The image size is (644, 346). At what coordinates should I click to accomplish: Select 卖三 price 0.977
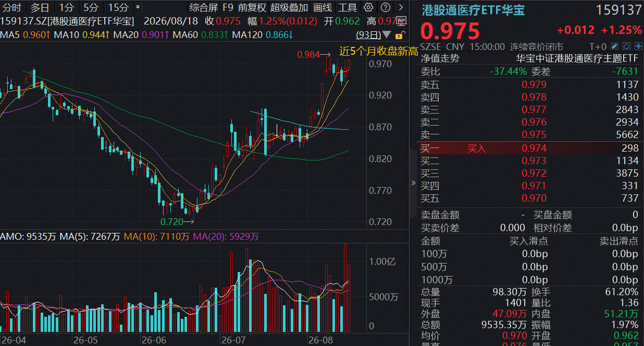tap(534, 109)
